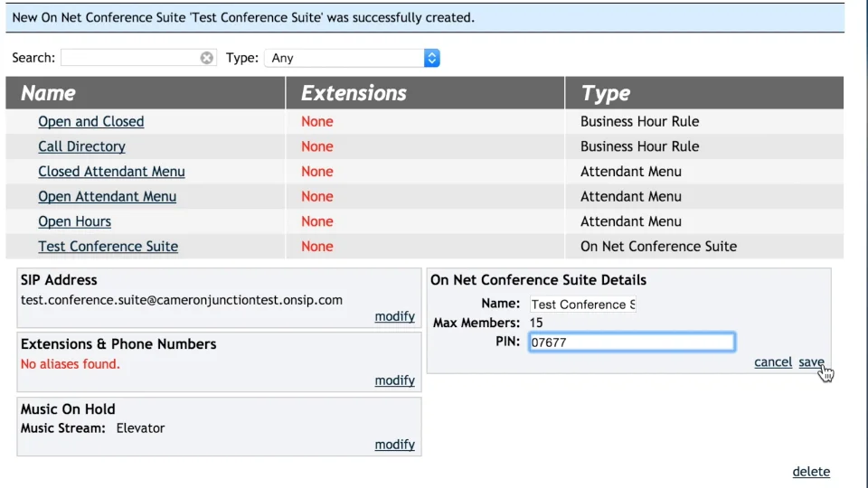Select the Closed Attendant Menu entry
This screenshot has height=488, width=868.
(111, 172)
